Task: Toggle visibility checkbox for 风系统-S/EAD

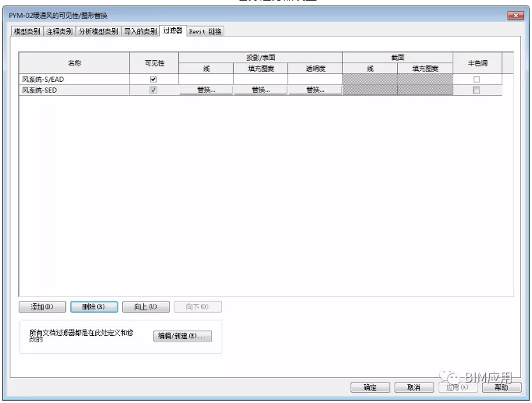Action: pos(153,80)
